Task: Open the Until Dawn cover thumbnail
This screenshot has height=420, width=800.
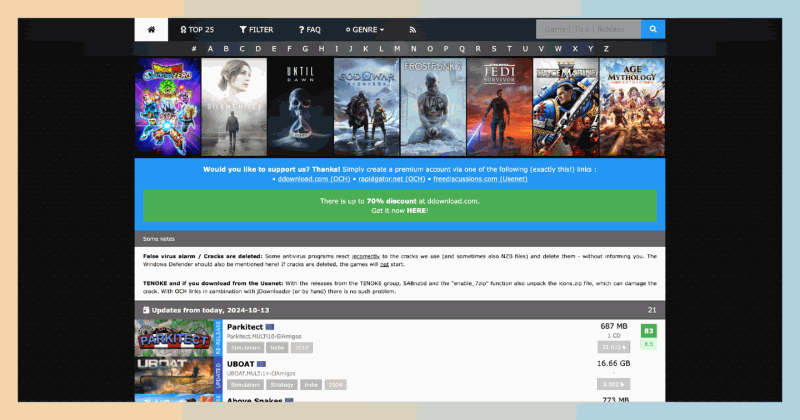Action: point(300,107)
